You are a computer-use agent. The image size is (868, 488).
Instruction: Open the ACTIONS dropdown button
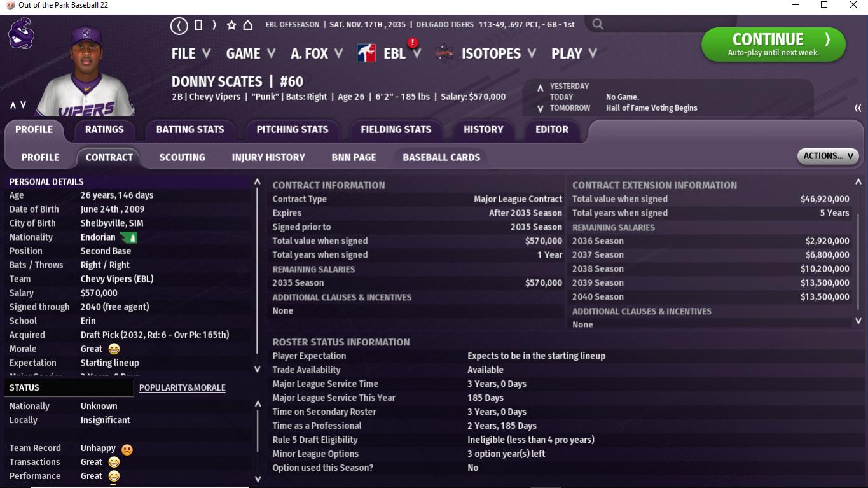coord(827,156)
